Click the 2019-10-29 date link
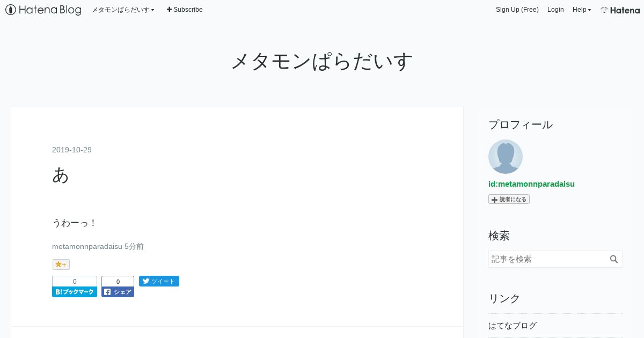The width and height of the screenshot is (644, 338). (x=72, y=150)
